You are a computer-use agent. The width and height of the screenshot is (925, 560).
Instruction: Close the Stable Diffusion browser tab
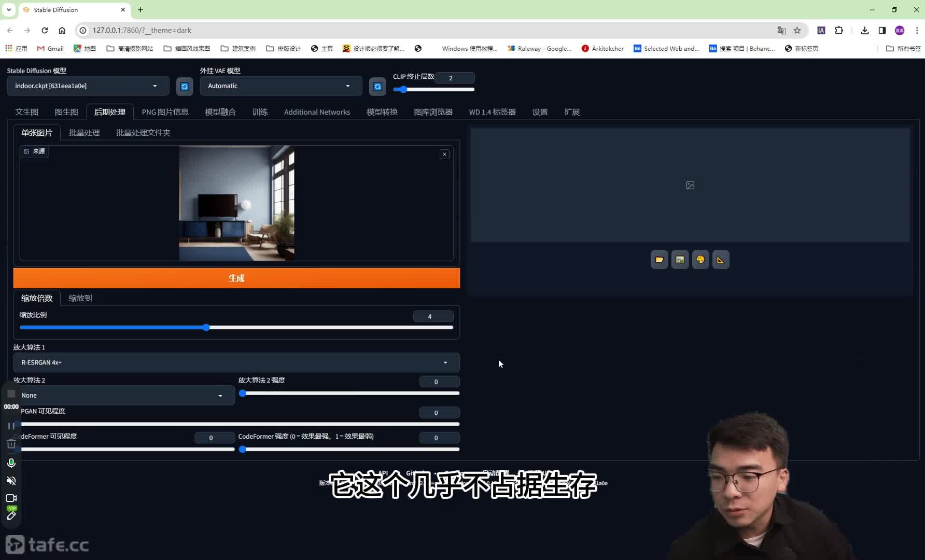coord(123,10)
